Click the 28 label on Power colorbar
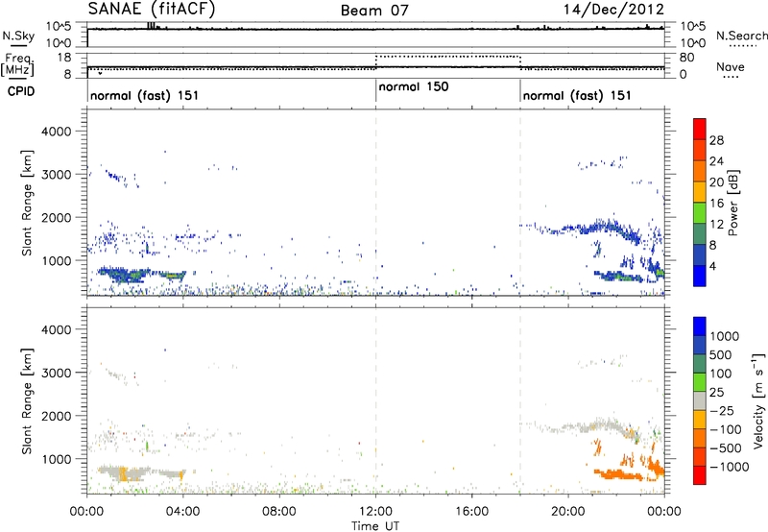Screen dimensions: 768x532 point(716,140)
